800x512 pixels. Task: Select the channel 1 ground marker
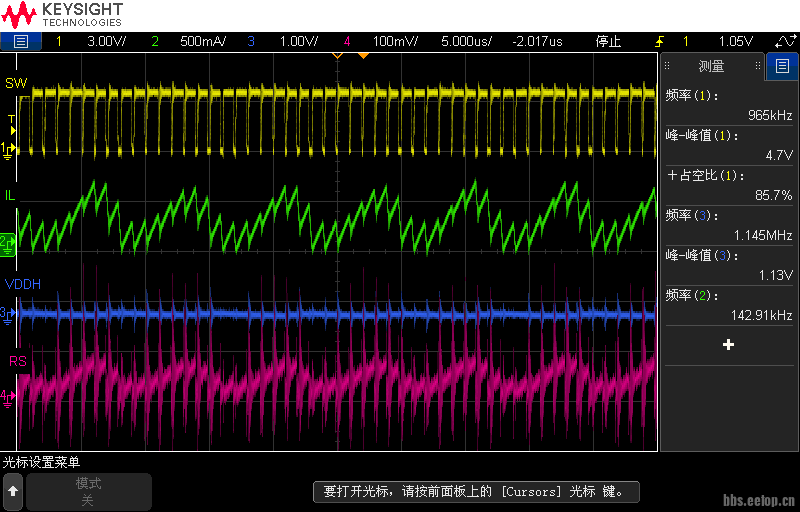pos(8,150)
